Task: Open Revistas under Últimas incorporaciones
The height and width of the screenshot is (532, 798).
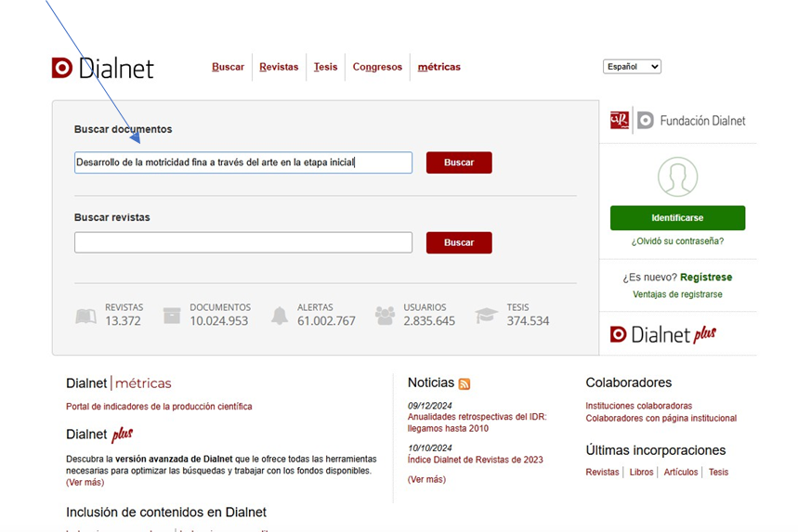Action: [602, 472]
